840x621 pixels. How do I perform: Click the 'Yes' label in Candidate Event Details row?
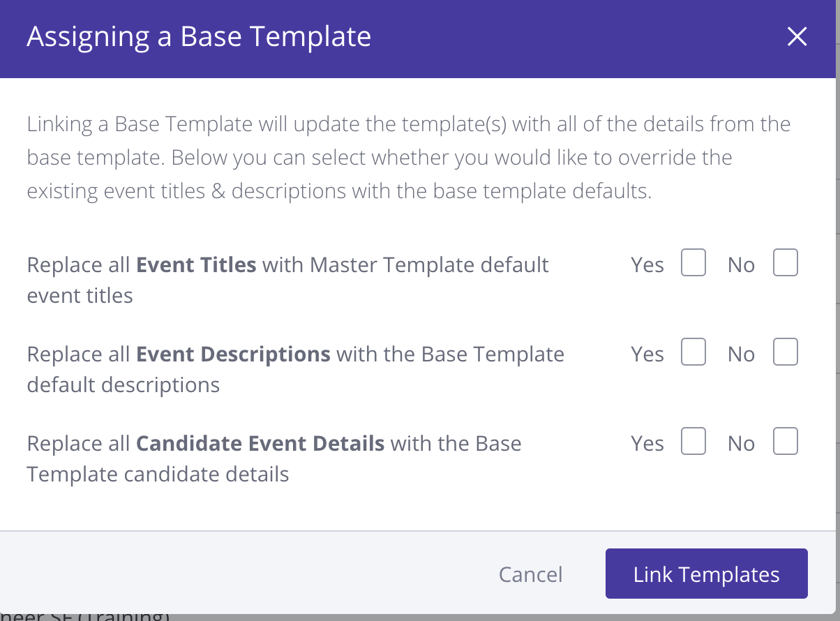tap(647, 444)
